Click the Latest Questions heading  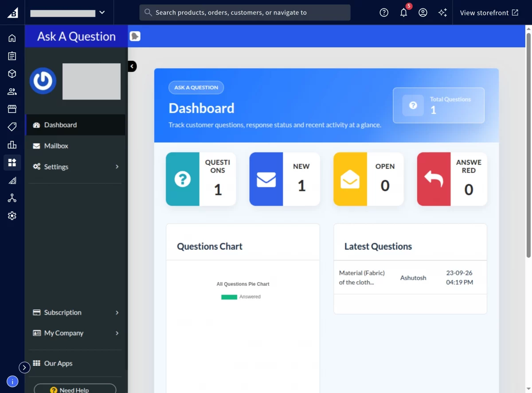click(x=378, y=246)
